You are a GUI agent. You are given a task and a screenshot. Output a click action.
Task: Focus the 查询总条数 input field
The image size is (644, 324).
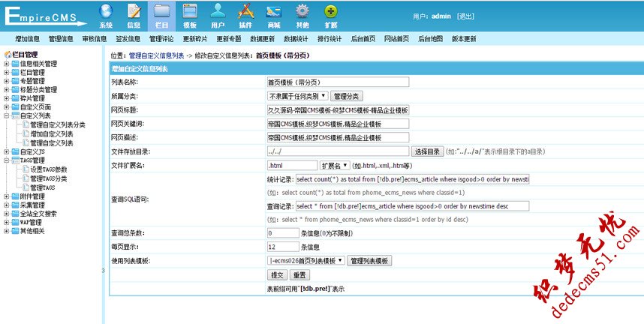[x=283, y=233]
